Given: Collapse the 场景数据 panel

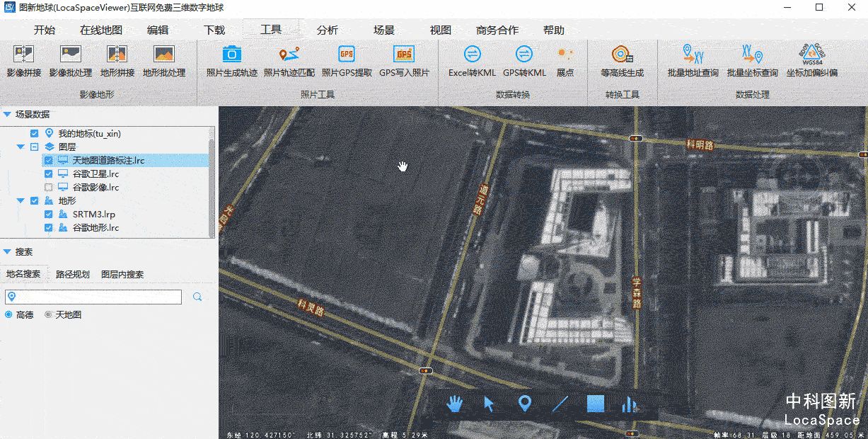Looking at the screenshot, I should (7, 114).
